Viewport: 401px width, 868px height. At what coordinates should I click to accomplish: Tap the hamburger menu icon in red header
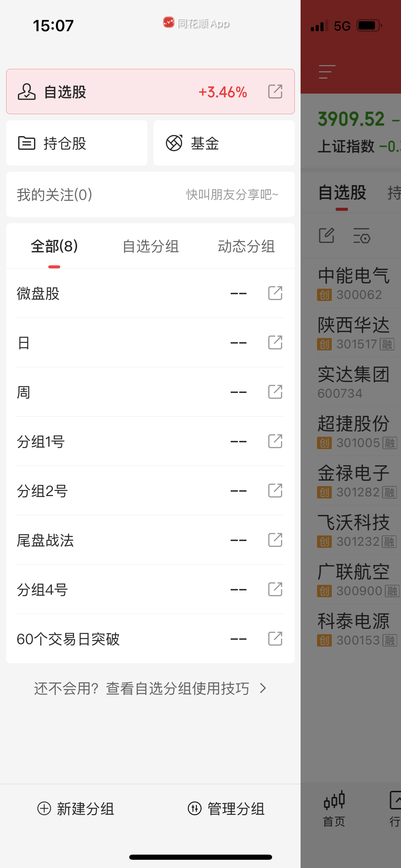pos(327,72)
